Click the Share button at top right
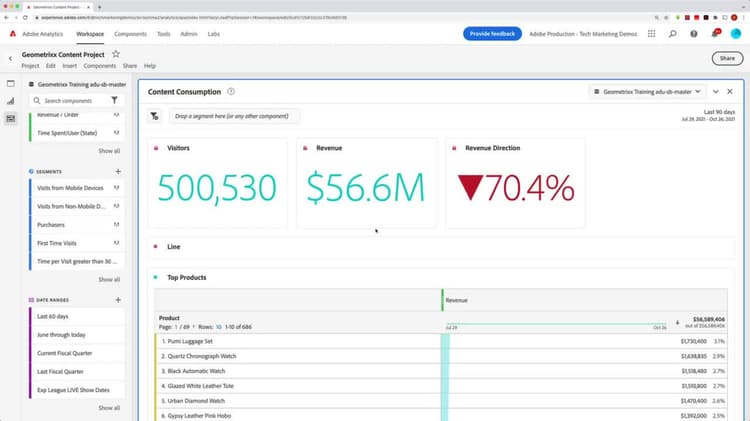The image size is (750, 421). click(727, 58)
